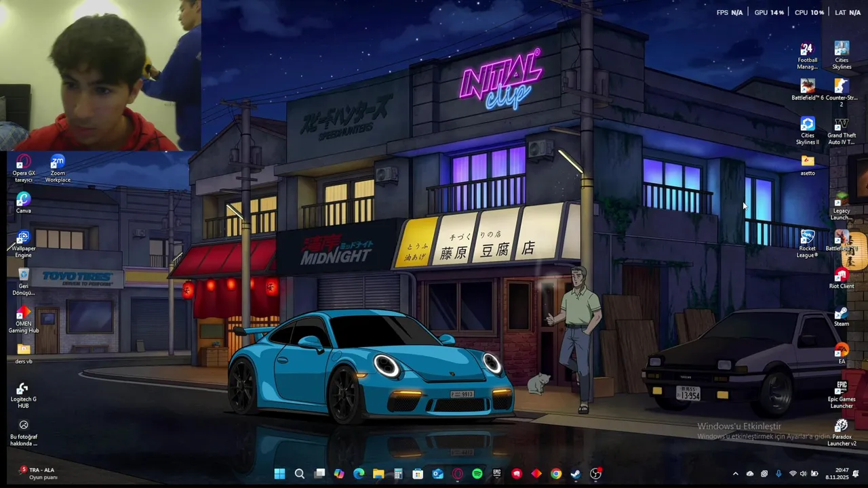Open Calculator from the taskbar

[398, 474]
